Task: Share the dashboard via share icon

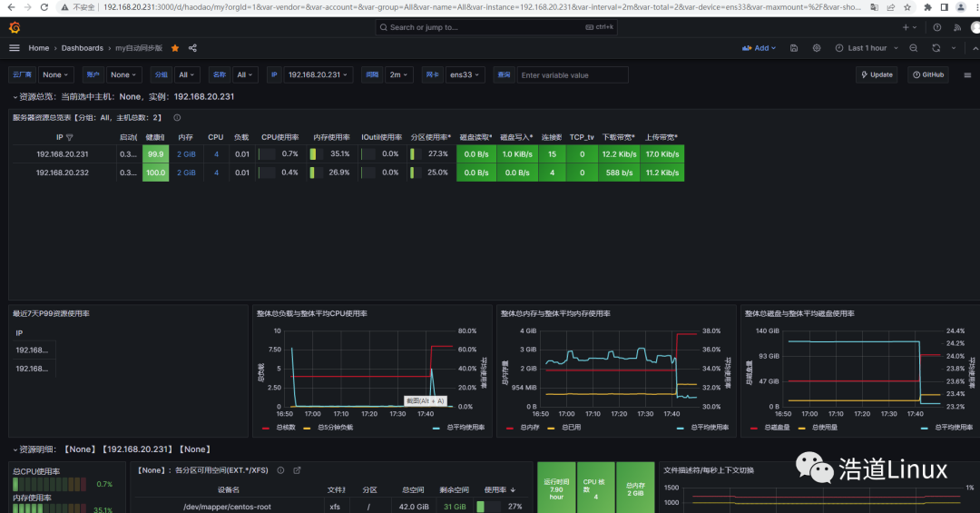Action: pos(192,48)
